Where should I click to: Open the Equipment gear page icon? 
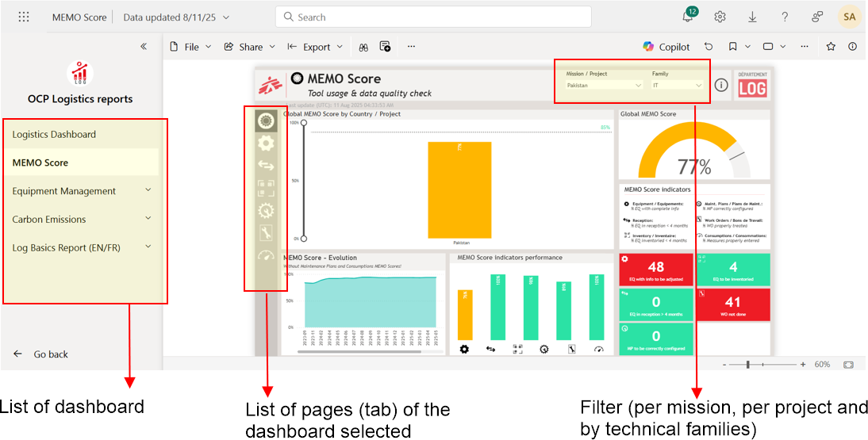click(x=266, y=143)
